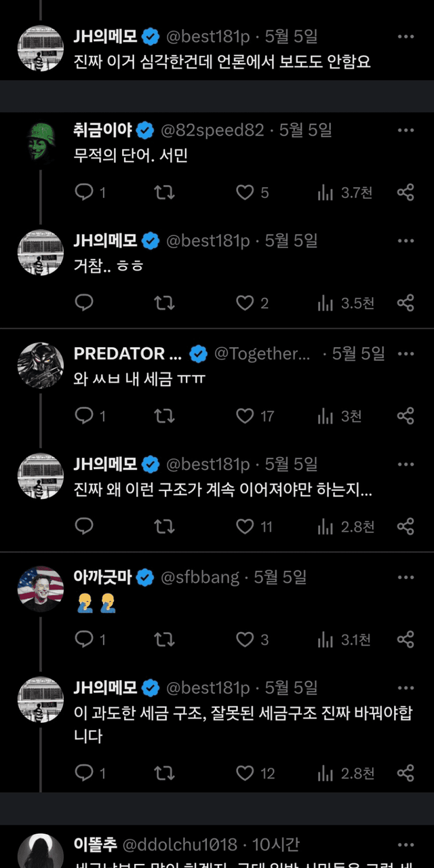434x868 pixels.
Task: Open more options menu on PREDATOR's tweet
Action: point(406,353)
